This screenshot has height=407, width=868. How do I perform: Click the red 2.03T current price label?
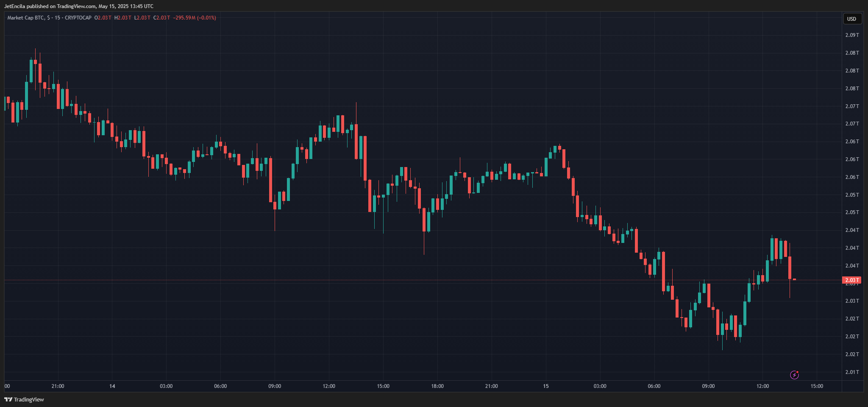click(x=851, y=280)
